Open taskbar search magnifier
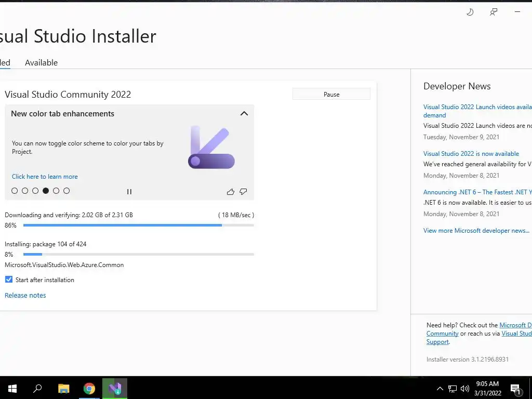532x399 pixels. [x=37, y=389]
